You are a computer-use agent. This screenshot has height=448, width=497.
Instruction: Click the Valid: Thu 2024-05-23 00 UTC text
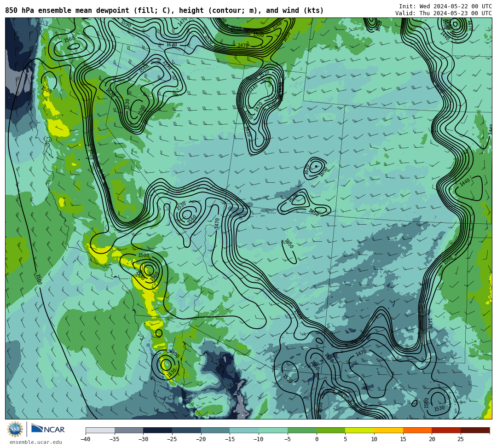tap(444, 13)
